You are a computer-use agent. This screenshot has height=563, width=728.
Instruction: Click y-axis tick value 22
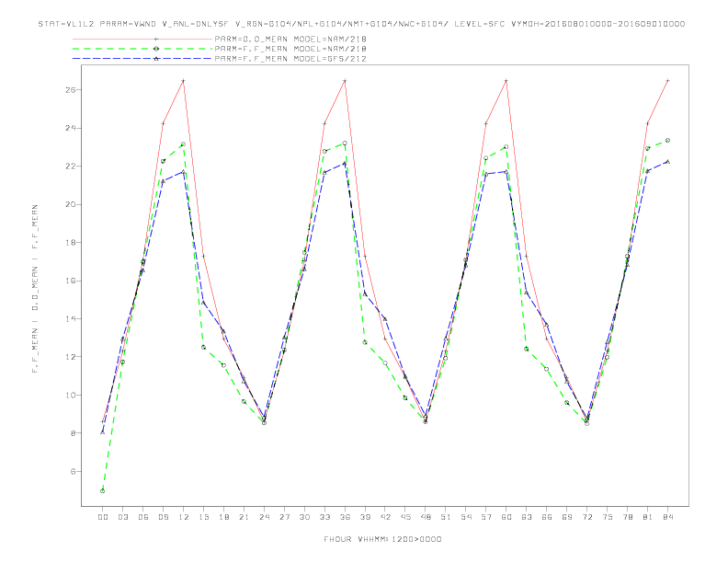click(71, 166)
